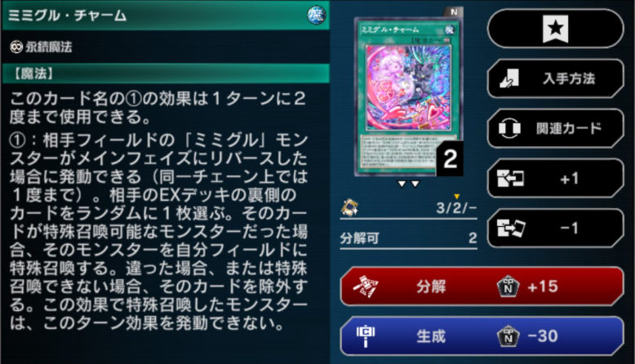
Task: Expand arrows below the card image
Action: click(408, 184)
